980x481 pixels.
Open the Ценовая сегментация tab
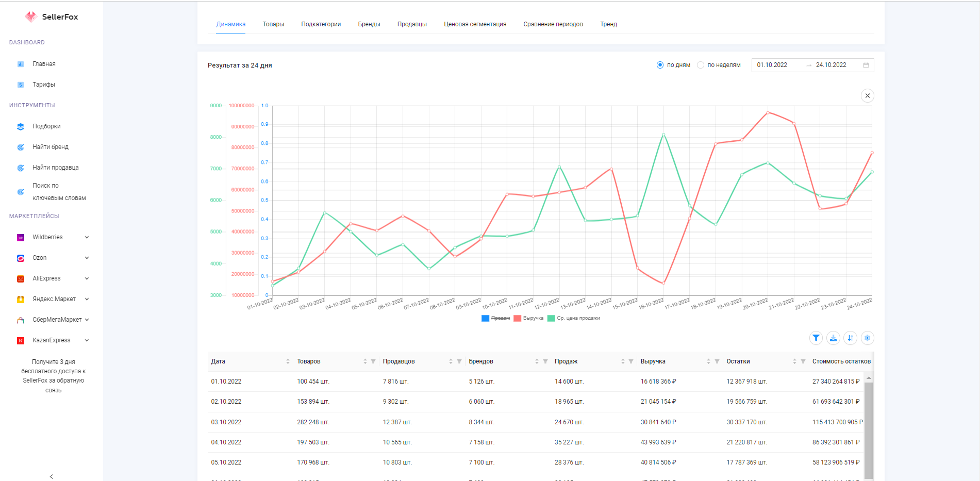(475, 24)
